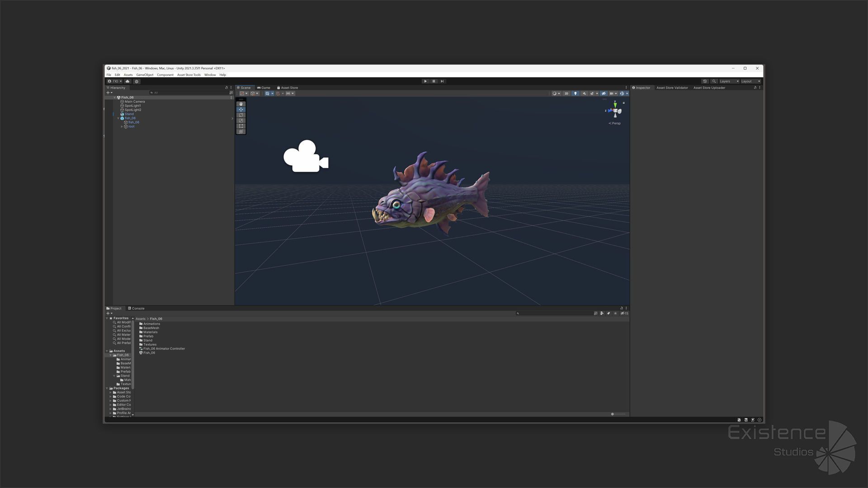Open Hierarchy create (+) dropdown
The width and height of the screenshot is (868, 488).
click(109, 93)
